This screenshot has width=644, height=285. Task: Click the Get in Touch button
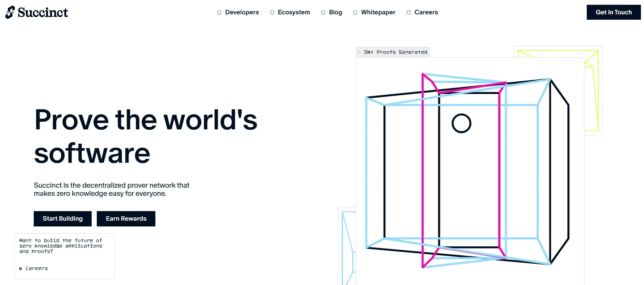point(614,12)
